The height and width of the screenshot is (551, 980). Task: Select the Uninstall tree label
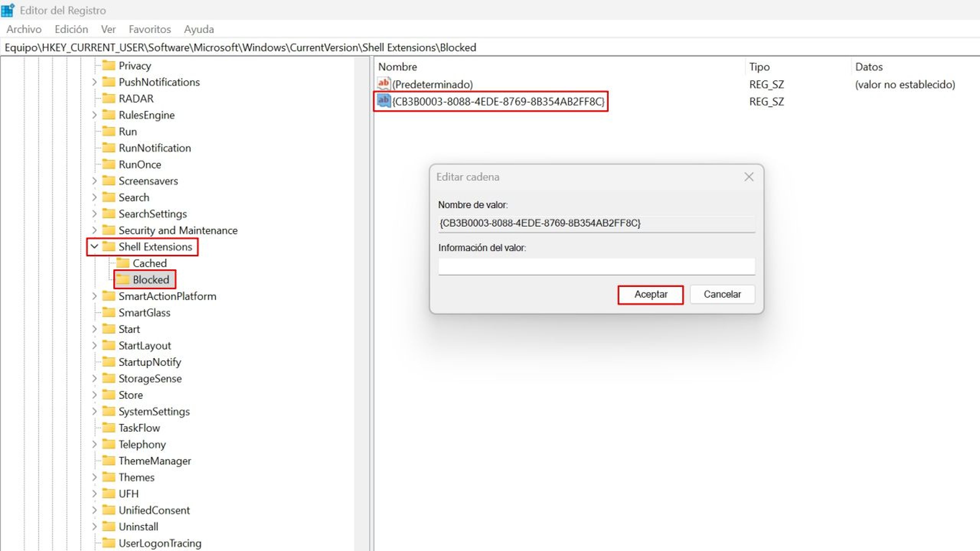pos(139,527)
